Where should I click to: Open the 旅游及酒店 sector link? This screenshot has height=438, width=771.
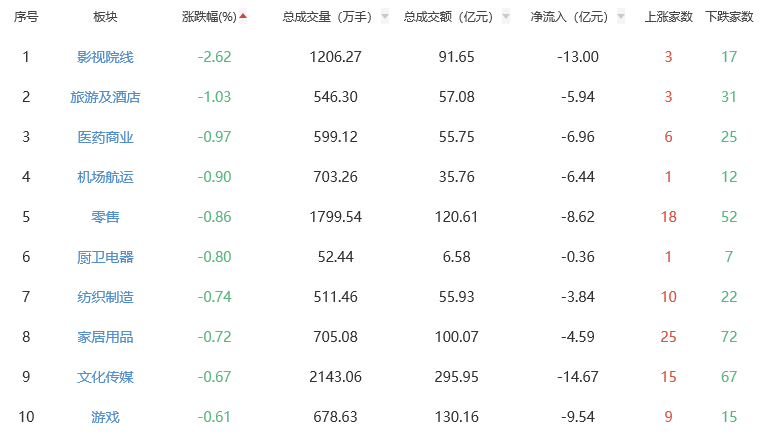click(x=105, y=97)
